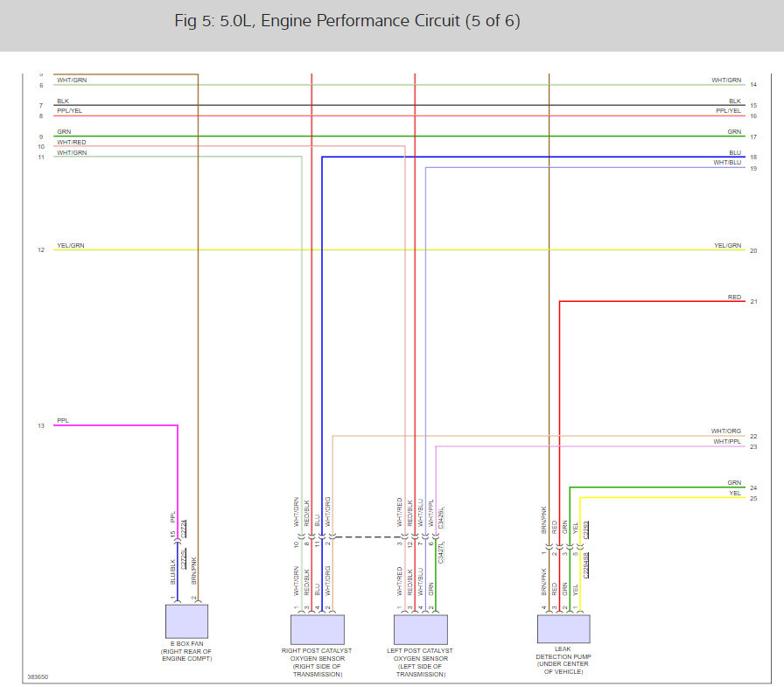The width and height of the screenshot is (784, 687).
Task: Click the LEFT POST CATALYST OXYGEN SENSOR caption
Action: (420, 662)
